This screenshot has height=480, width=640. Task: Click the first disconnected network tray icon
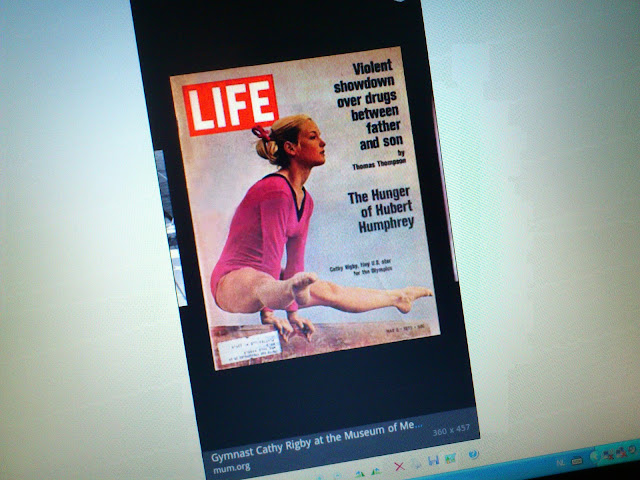pyautogui.click(x=608, y=455)
